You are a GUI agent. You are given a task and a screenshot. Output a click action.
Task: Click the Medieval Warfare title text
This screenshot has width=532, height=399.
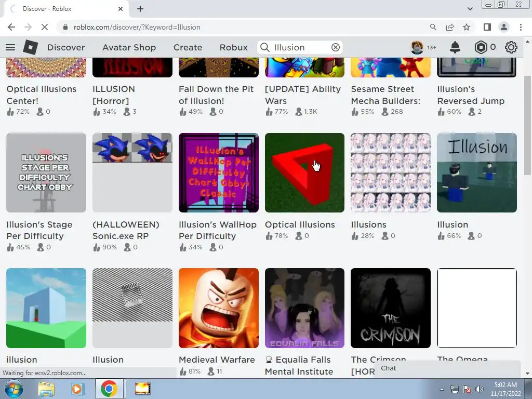click(217, 360)
